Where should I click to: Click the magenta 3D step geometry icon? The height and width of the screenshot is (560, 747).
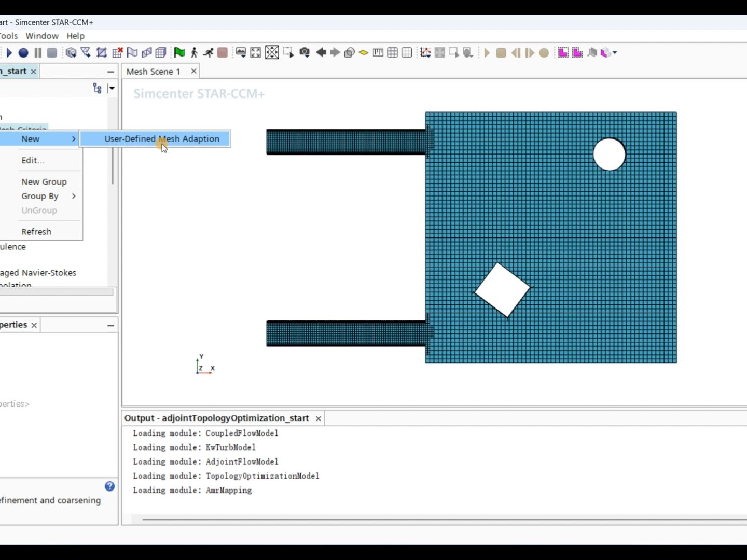coord(605,52)
